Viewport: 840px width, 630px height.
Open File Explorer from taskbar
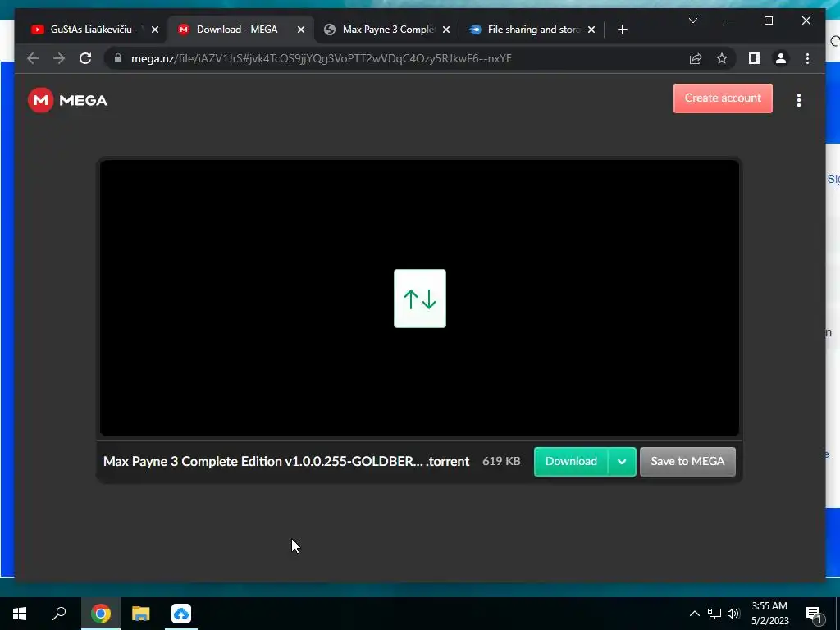tap(141, 614)
